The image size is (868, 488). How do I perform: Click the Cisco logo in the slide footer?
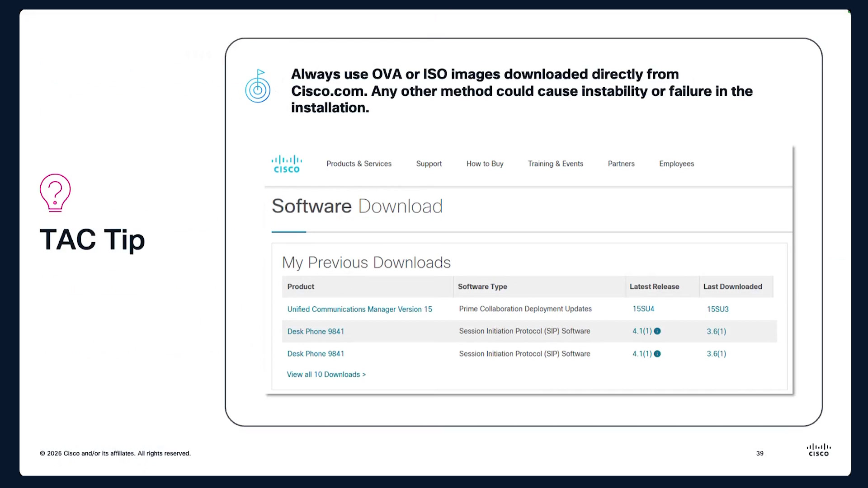819,450
